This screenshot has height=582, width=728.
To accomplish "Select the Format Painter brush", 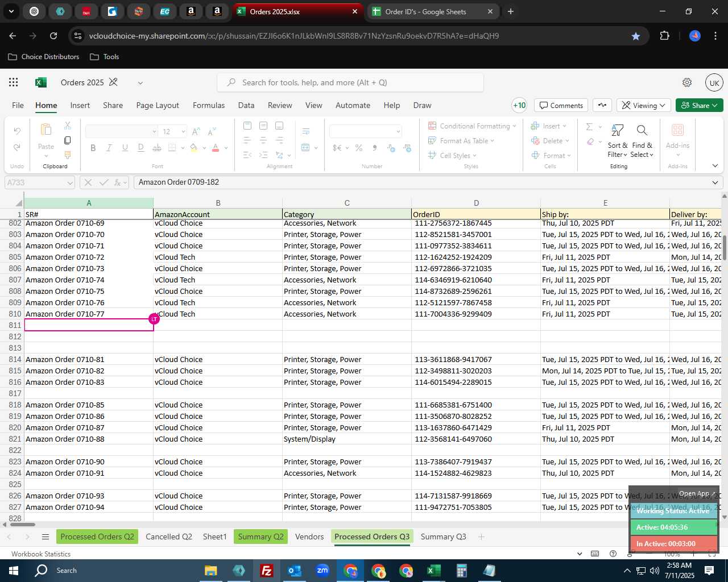I will point(68,155).
